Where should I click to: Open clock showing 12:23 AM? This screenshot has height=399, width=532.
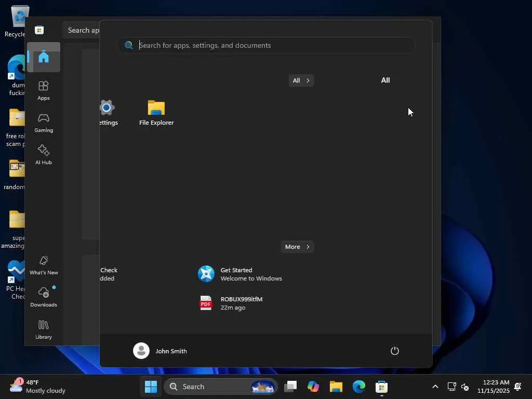click(493, 387)
